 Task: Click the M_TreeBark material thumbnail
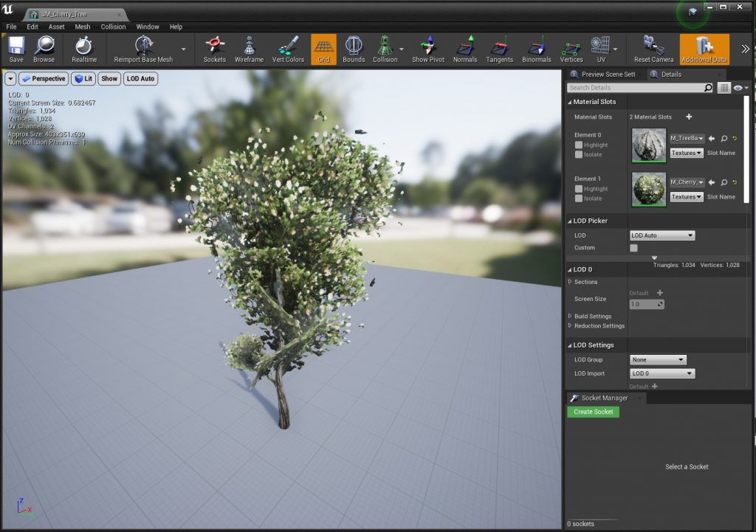pos(648,145)
